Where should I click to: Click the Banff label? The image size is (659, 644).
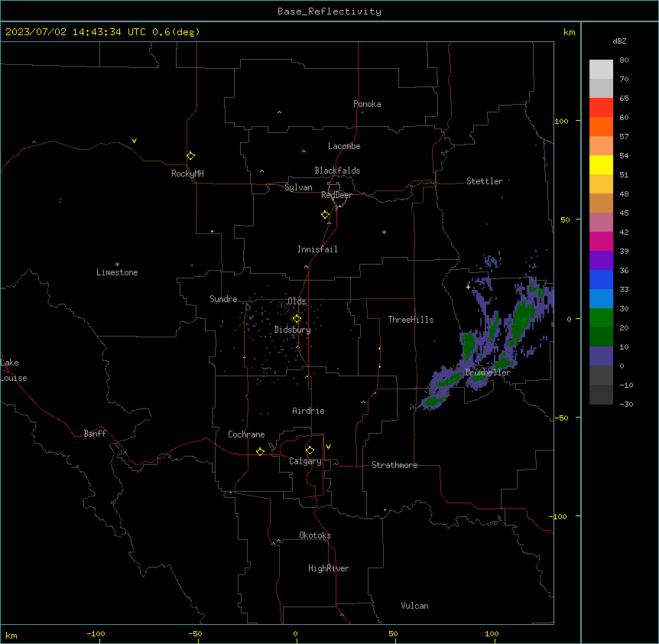[x=95, y=434]
